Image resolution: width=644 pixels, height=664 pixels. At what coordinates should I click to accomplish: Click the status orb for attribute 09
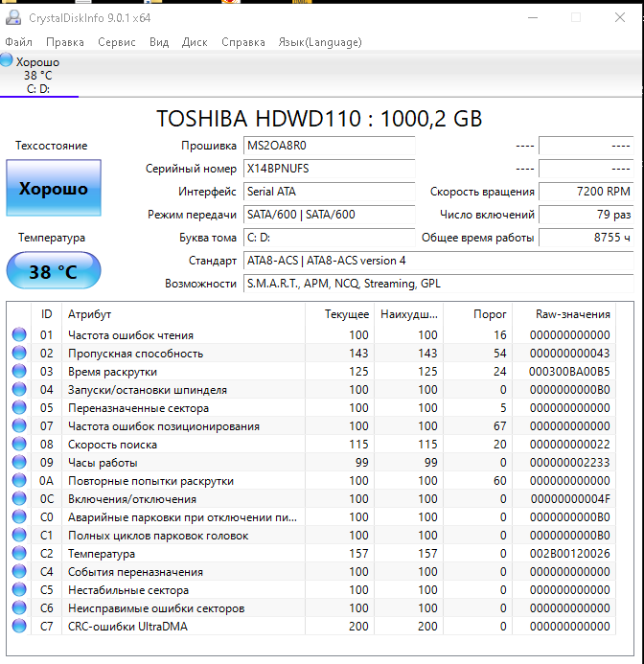[x=19, y=462]
